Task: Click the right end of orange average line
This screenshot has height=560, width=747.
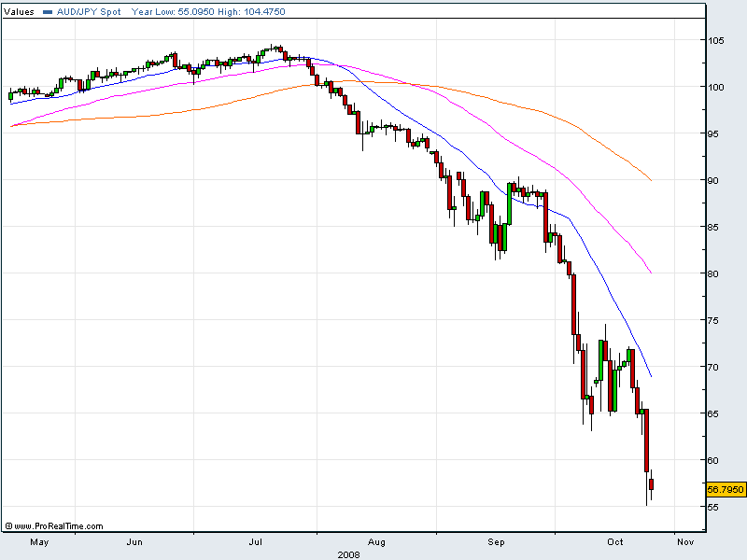Action: click(650, 179)
